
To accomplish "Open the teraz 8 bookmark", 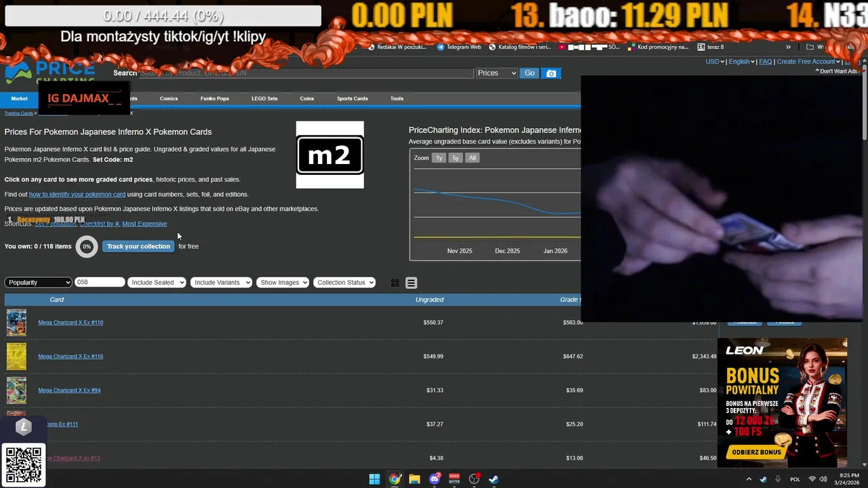I will tap(711, 47).
